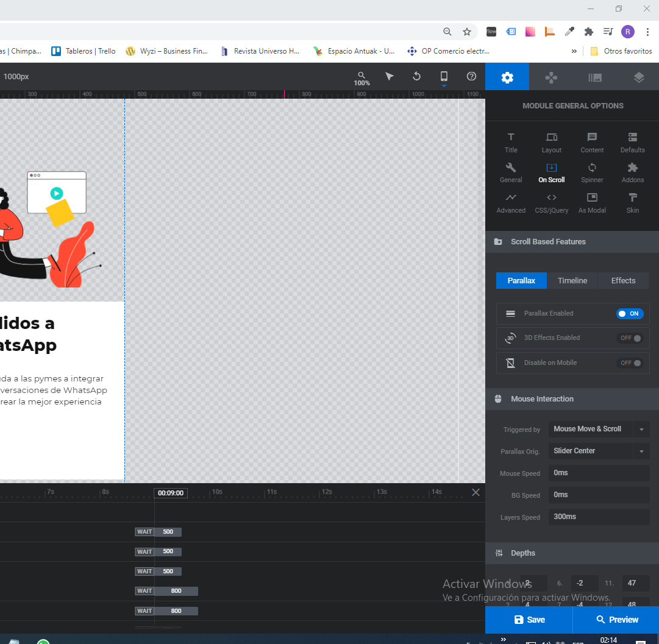Open the OP Comercio electr... bookmark

point(449,51)
